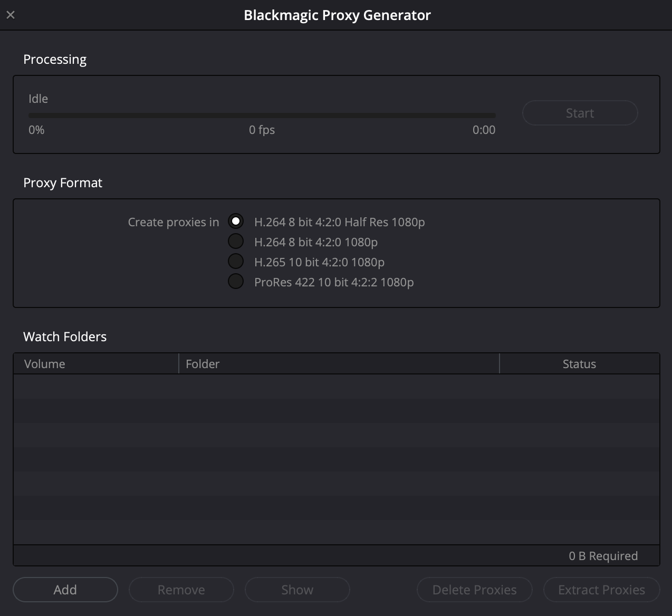The width and height of the screenshot is (672, 616).
Task: Click the processing progress bar
Action: (x=262, y=114)
